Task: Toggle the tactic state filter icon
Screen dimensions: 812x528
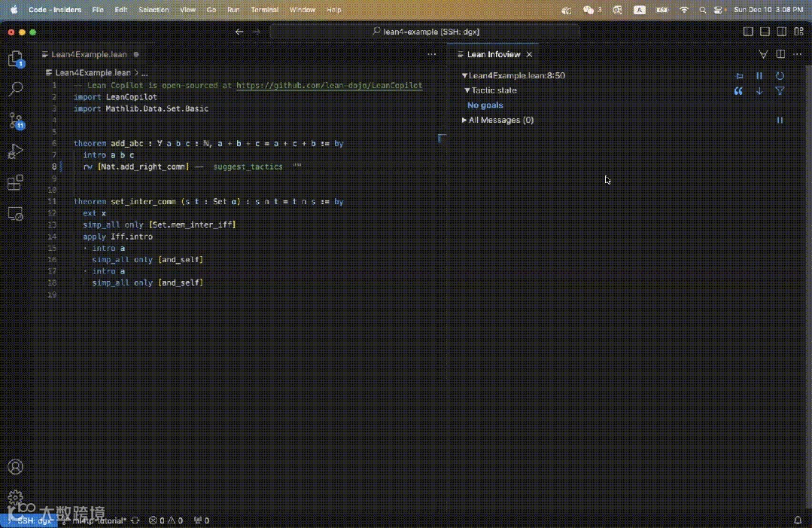Action: pyautogui.click(x=780, y=91)
